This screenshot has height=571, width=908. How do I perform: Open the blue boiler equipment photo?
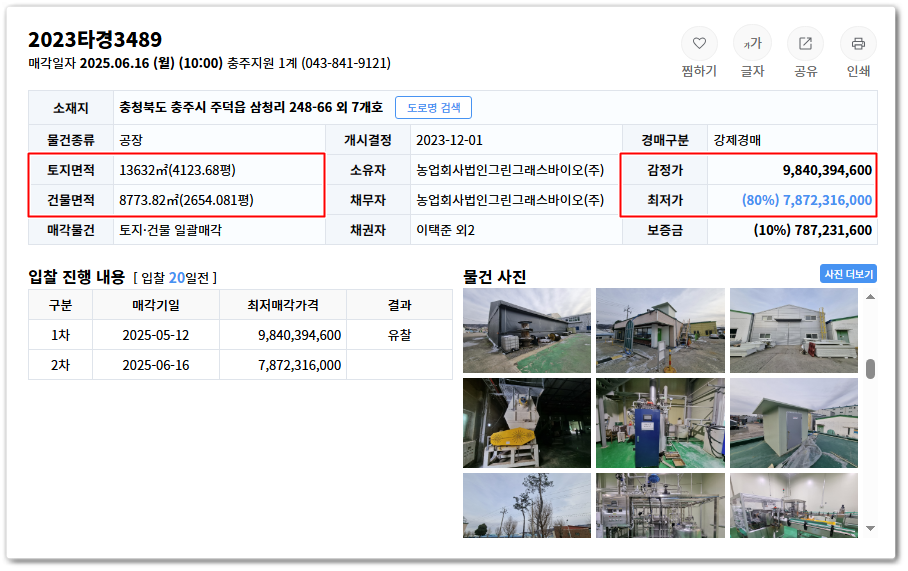click(x=660, y=423)
